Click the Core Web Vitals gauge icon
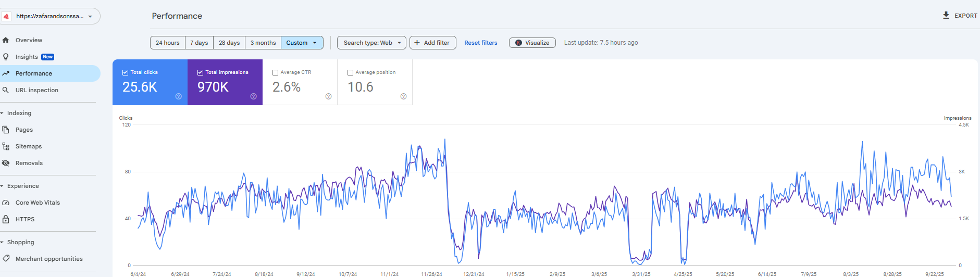The height and width of the screenshot is (277, 980). coord(6,203)
